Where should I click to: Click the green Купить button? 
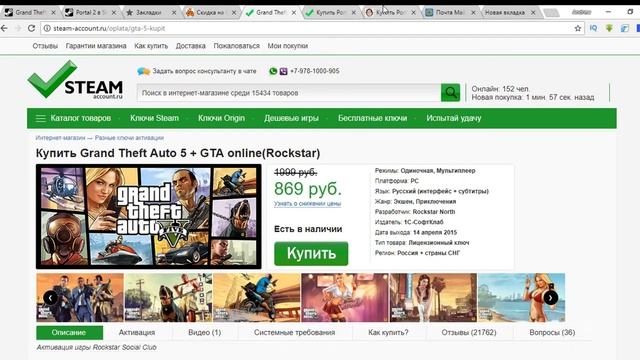click(311, 253)
